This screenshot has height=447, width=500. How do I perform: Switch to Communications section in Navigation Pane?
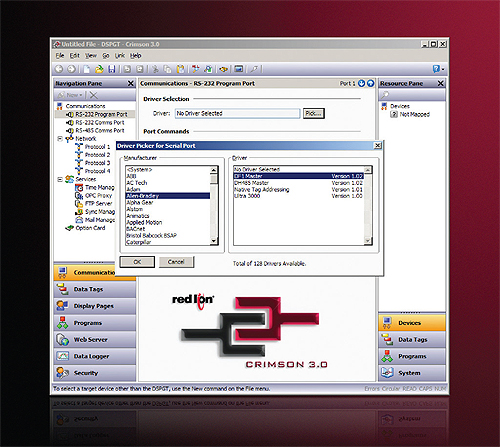point(85,272)
